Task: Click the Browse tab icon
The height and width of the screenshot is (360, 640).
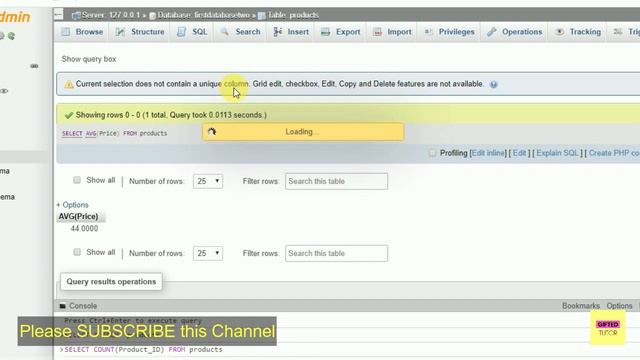Action: (x=66, y=32)
